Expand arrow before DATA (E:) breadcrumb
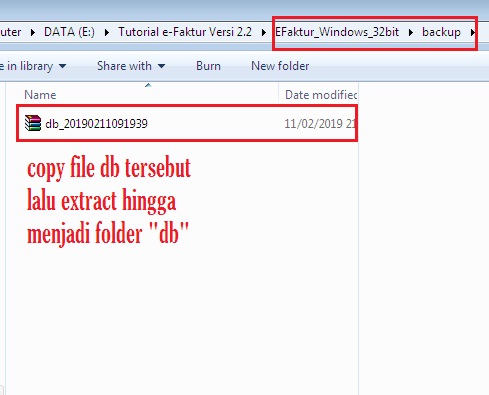 (x=33, y=32)
